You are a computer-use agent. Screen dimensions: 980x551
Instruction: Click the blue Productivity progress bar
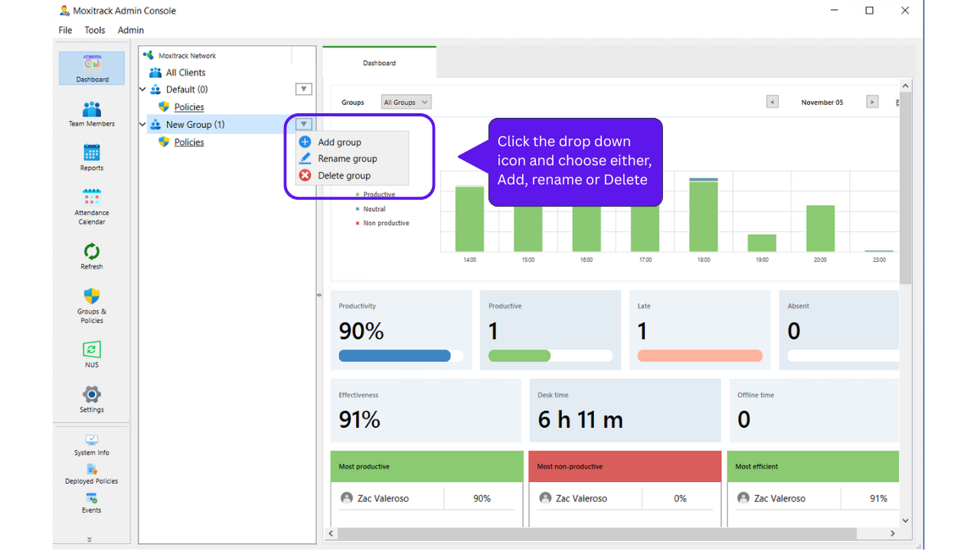click(401, 356)
